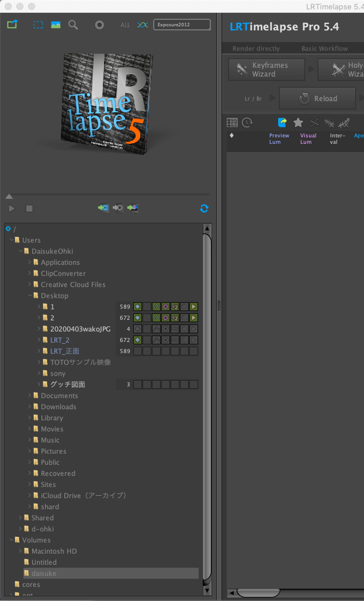The height and width of the screenshot is (601, 364).
Task: Expand the Applications folder
Action: point(30,262)
